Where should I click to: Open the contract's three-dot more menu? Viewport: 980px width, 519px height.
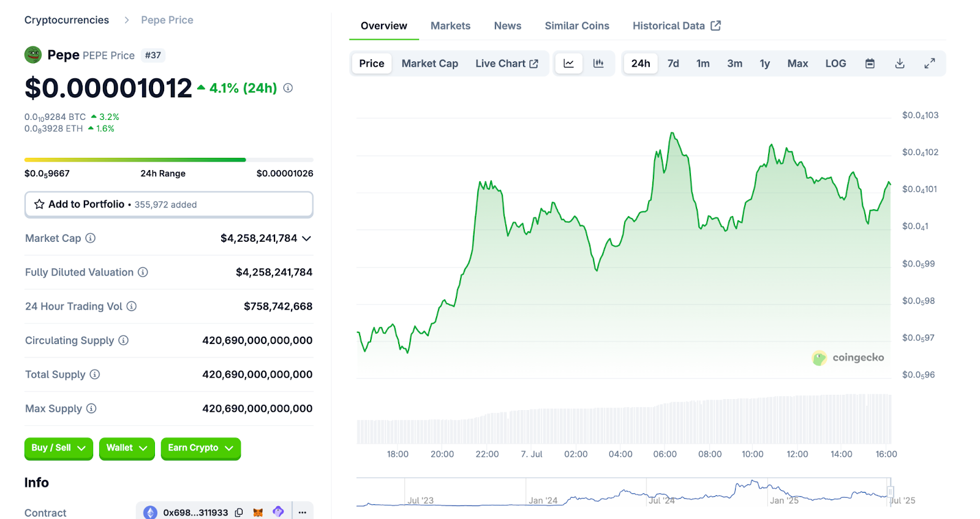click(303, 512)
